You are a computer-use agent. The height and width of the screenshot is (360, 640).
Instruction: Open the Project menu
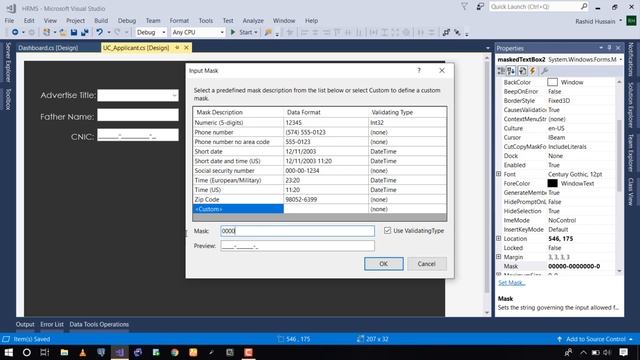tap(76, 20)
